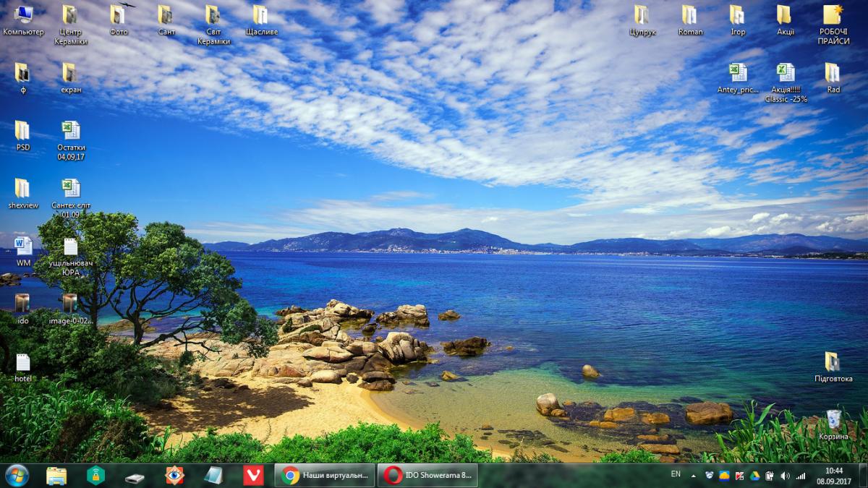Open the EN language selector
Screen dimensions: 868x488
point(676,474)
